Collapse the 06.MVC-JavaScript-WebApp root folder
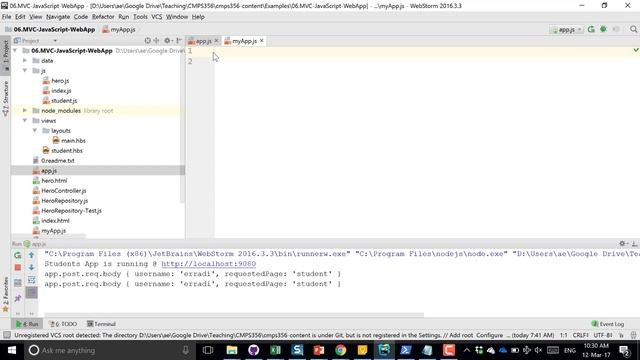This screenshot has height=360, width=640. [16, 51]
